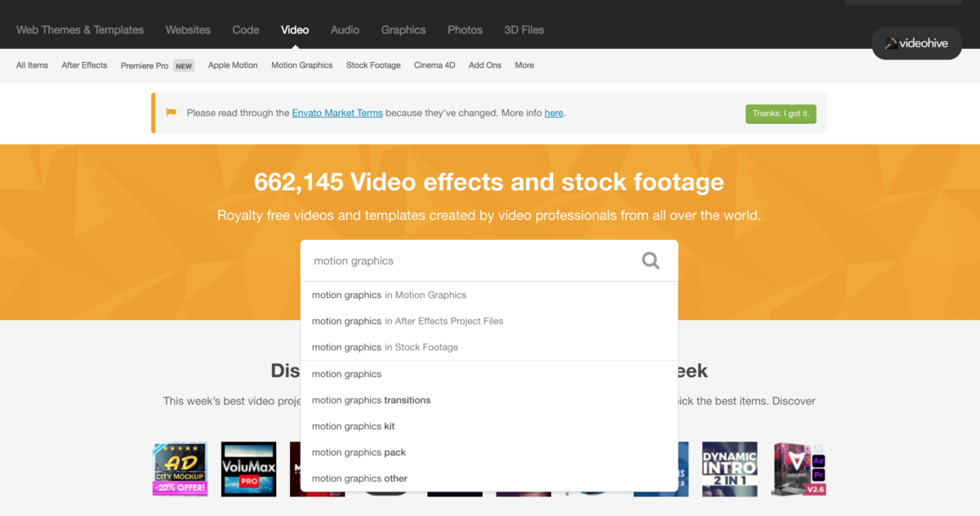Choose suggestion 'motion graphics in Motion Graphics'
Viewport: 980px width, 516px height.
pos(489,295)
